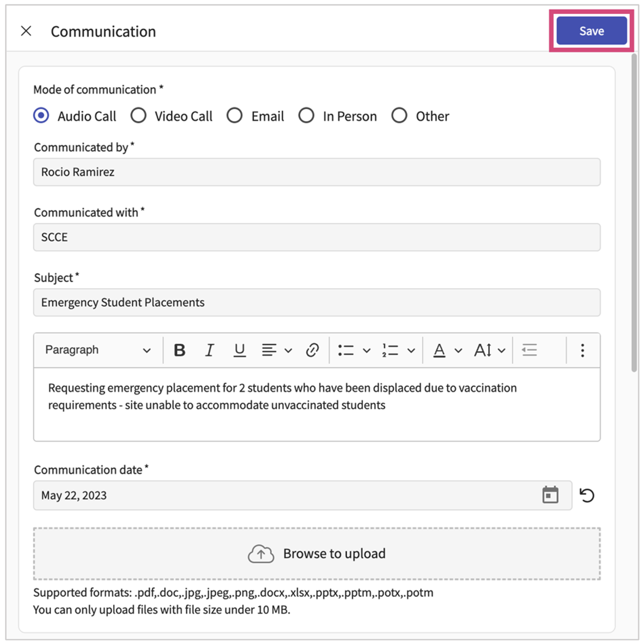Expand the Paragraph style dropdown
The image size is (644, 644).
[98, 350]
